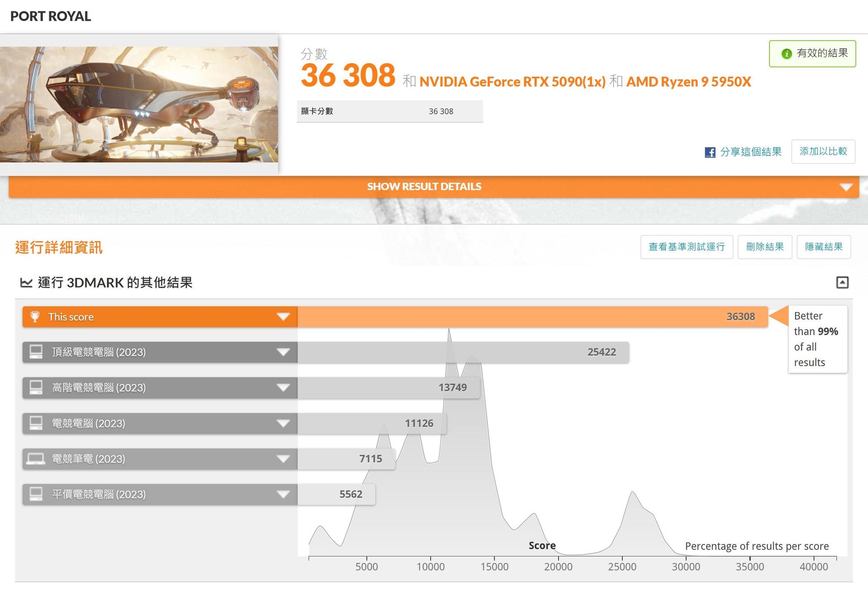Click 添加以比較 button

(823, 152)
